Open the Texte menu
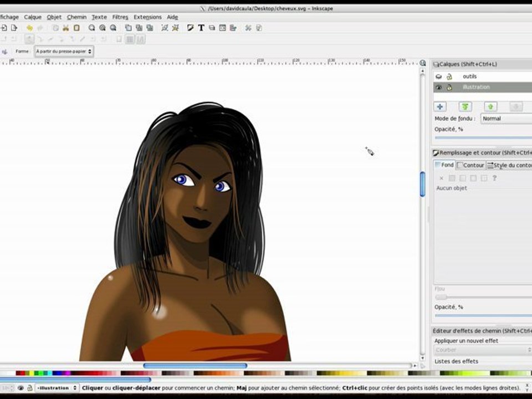Viewport: 532px width, 399px height. click(x=99, y=17)
